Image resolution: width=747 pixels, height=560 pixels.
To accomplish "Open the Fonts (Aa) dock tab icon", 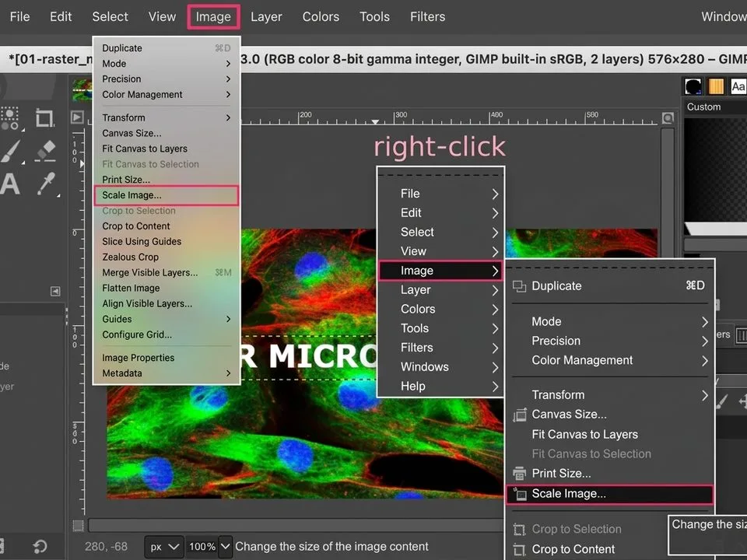I will click(x=738, y=86).
